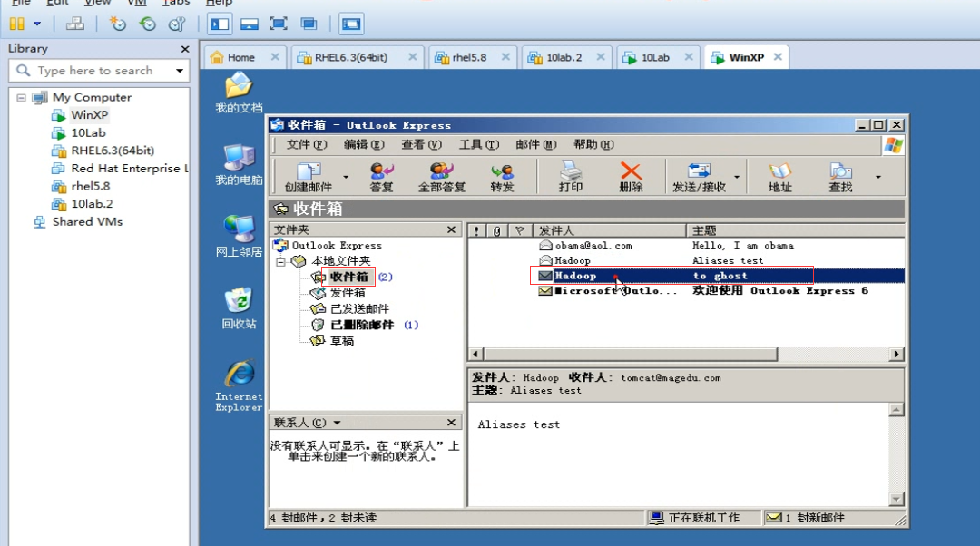Open the 查看 (View) menu
The height and width of the screenshot is (546, 980).
click(x=421, y=144)
